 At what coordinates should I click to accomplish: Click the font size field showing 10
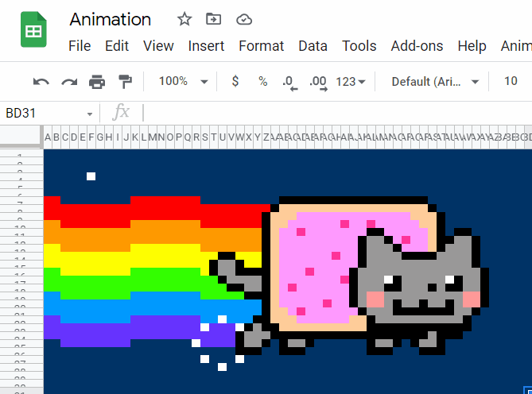511,81
